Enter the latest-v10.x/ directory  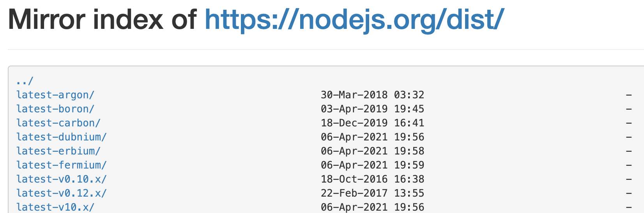point(55,207)
